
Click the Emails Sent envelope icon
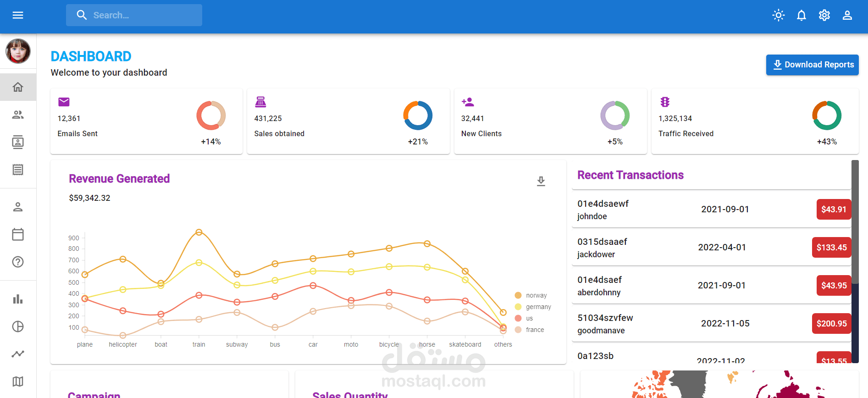pos(64,102)
